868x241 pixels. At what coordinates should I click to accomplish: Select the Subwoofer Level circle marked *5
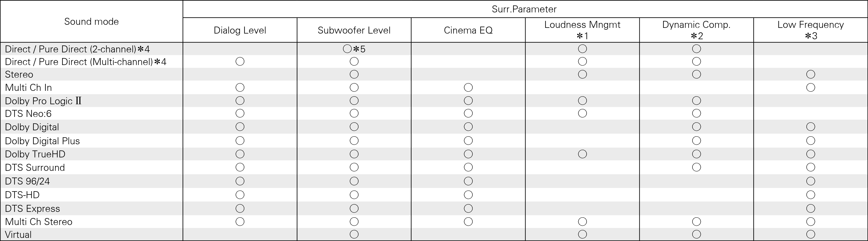click(x=347, y=49)
